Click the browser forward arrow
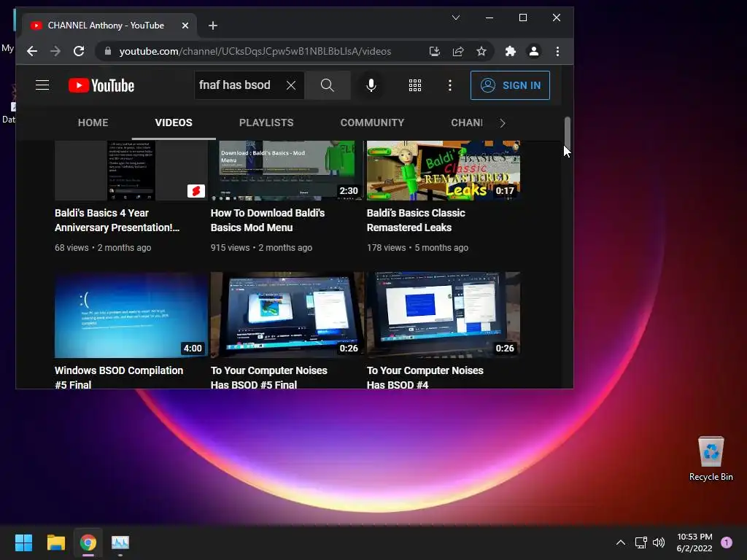Screen dimensions: 747x560 (55, 51)
